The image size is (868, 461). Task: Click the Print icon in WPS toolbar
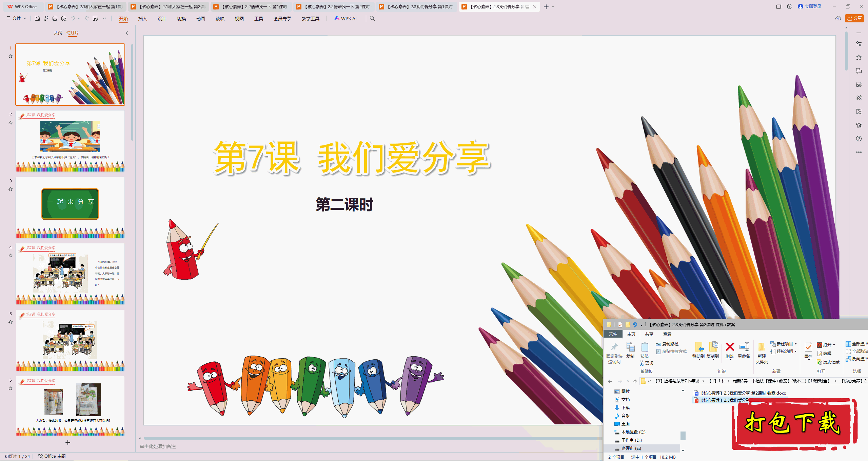[x=55, y=19]
